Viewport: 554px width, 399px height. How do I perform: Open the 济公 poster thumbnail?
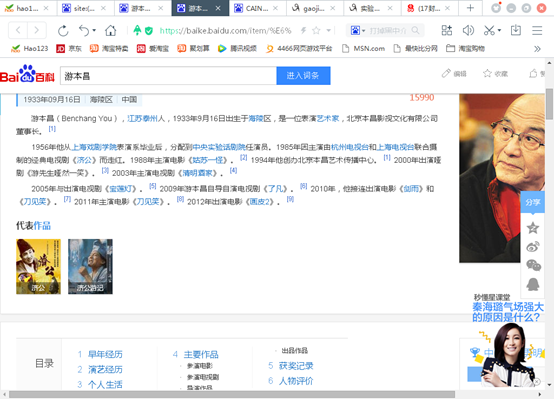tap(38, 266)
